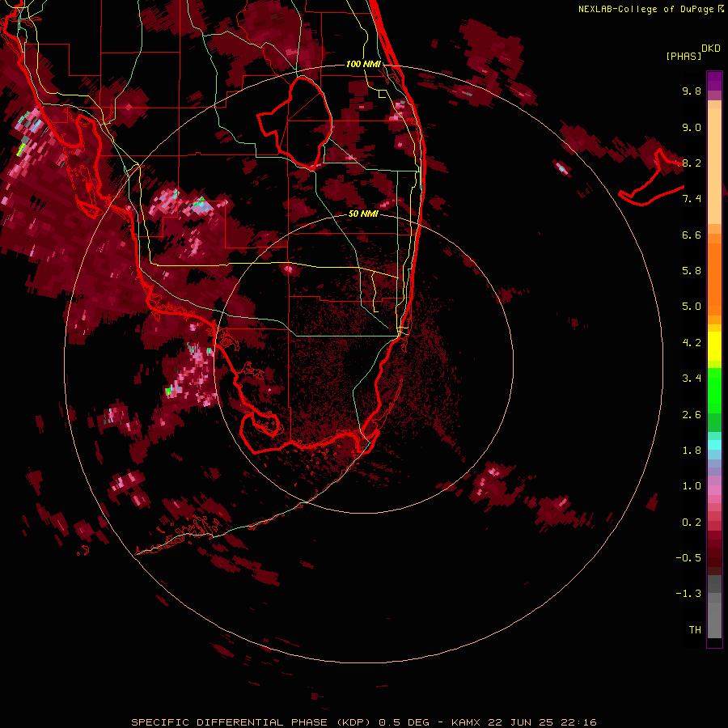
Task: Click the 22:16 time stamp
Action: click(578, 722)
